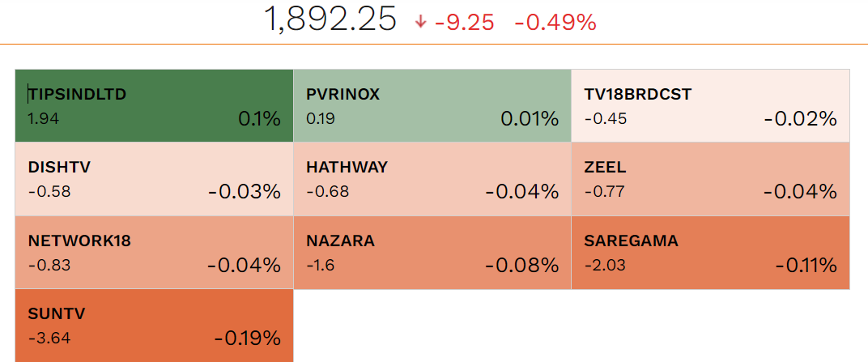Click the -0.08% figure on NAZARA
The width and height of the screenshot is (868, 362).
522,265
